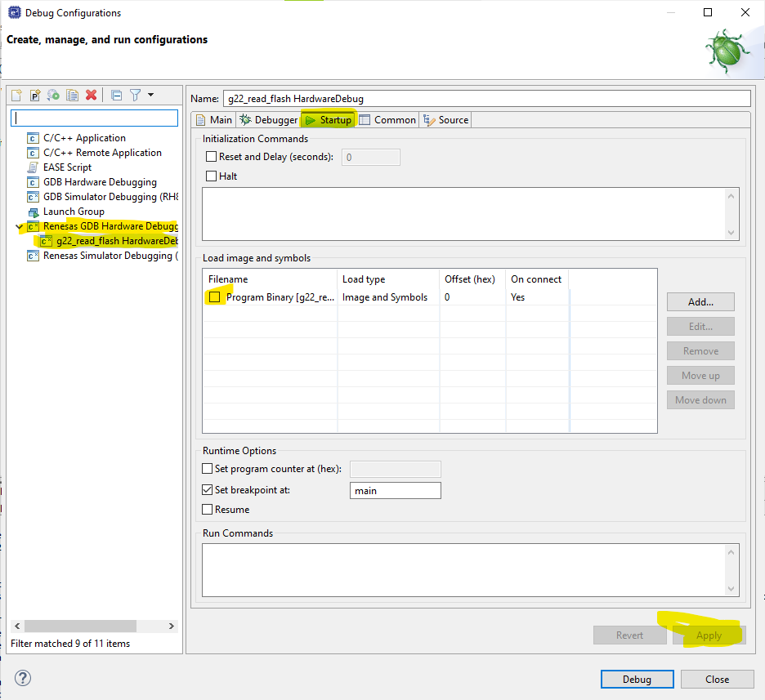
Task: Collapse all items in the configuration tree
Action: tap(116, 95)
